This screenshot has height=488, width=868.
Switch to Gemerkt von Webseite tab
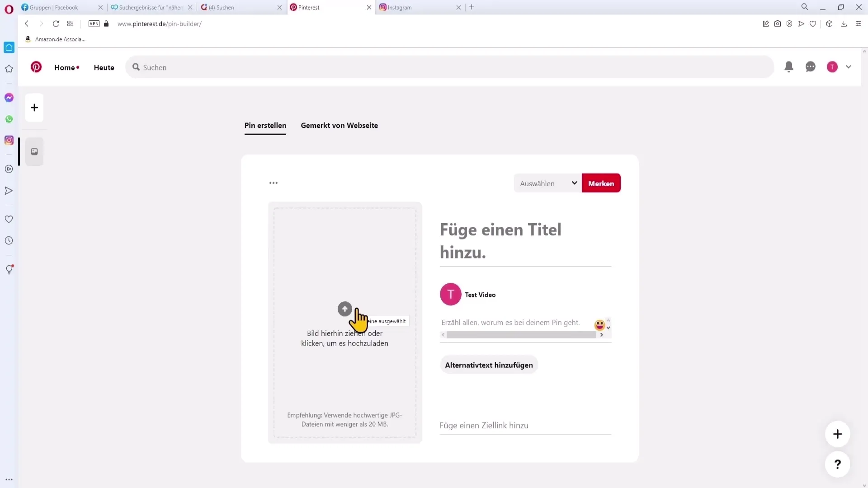(x=340, y=126)
